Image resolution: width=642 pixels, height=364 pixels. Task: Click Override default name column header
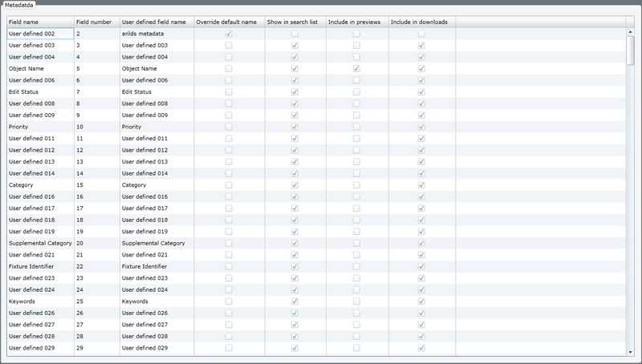228,22
